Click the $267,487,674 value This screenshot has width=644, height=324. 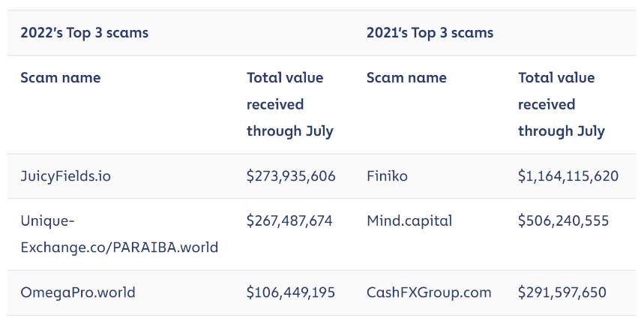(289, 221)
